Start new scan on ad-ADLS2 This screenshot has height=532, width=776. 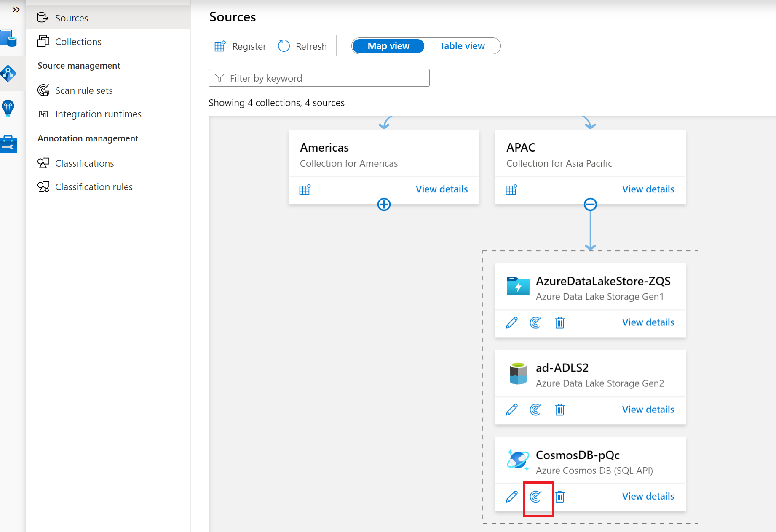coord(535,410)
